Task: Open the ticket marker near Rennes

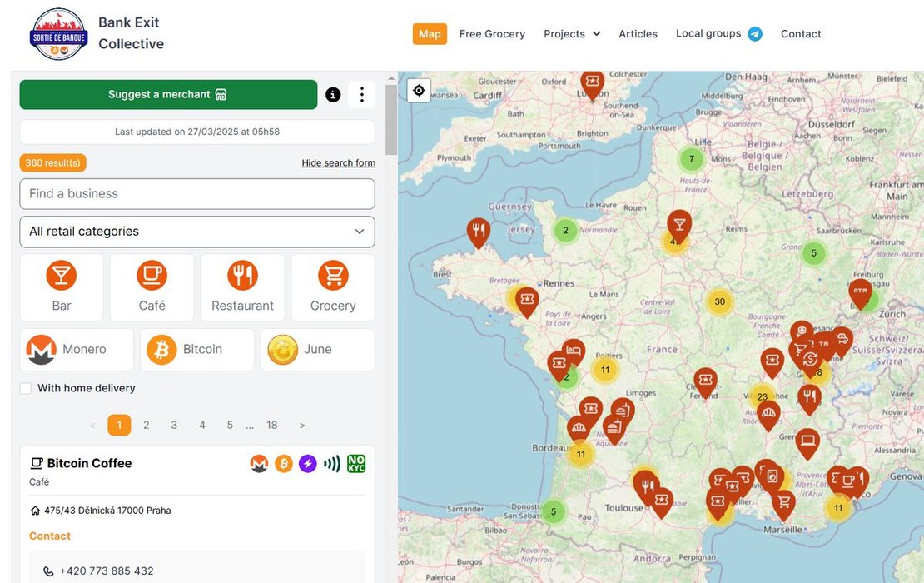Action: 527,301
